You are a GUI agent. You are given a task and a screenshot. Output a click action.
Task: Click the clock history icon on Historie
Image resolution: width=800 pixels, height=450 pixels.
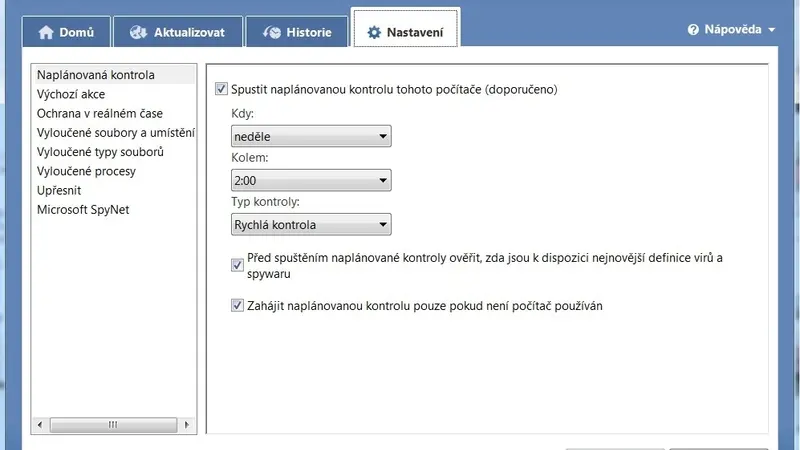(272, 32)
